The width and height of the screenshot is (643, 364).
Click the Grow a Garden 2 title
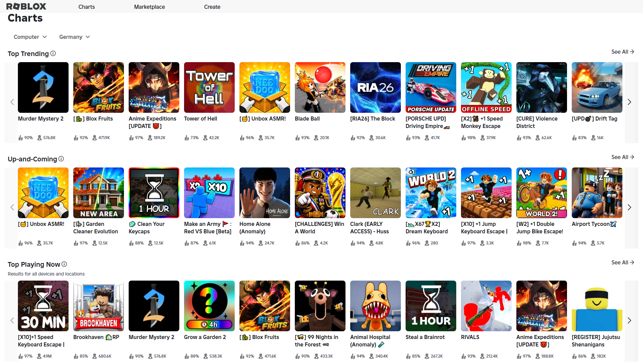click(x=205, y=337)
